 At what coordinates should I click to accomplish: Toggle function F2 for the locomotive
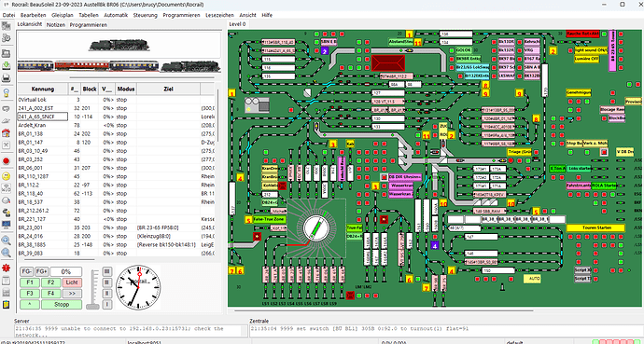51,282
